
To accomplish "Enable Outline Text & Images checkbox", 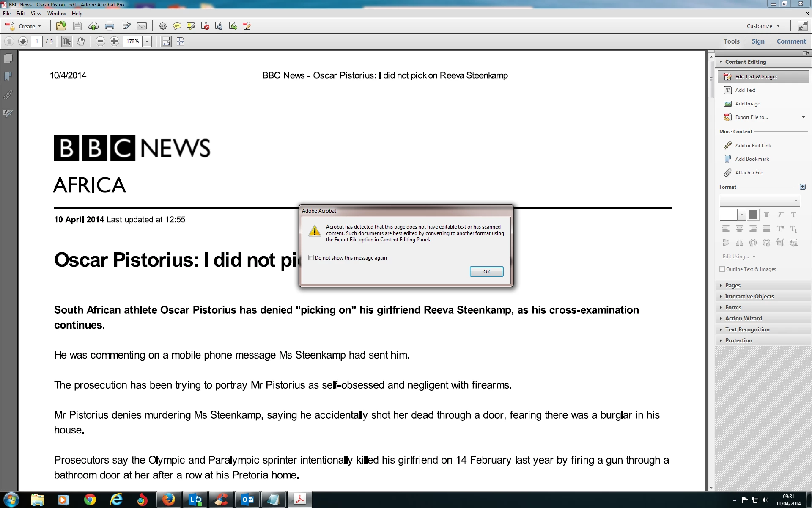I will tap(722, 269).
